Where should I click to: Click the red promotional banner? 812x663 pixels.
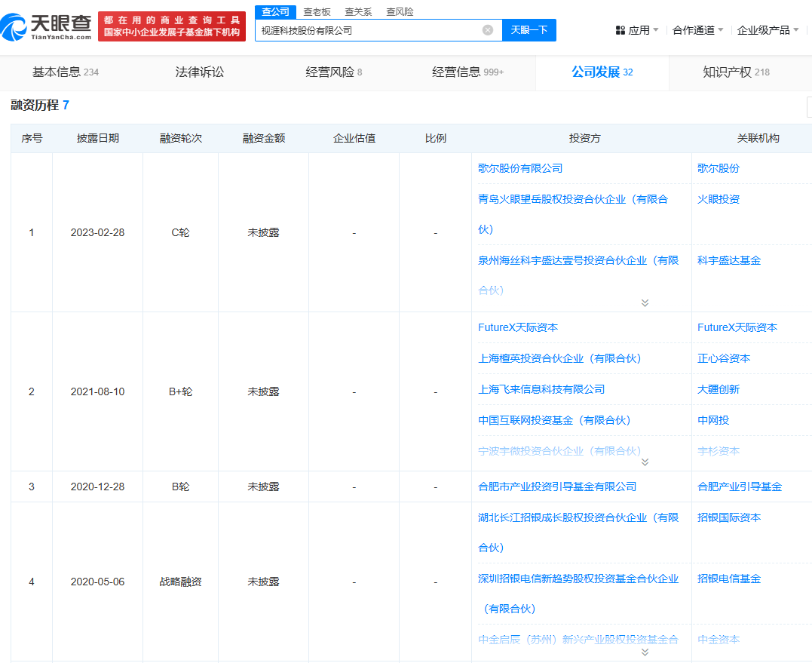pos(172,26)
